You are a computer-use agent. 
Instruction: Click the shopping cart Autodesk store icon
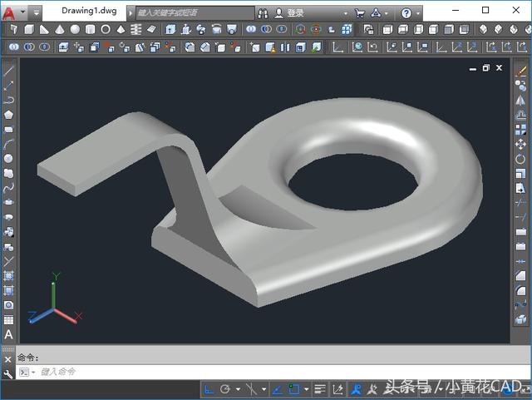click(359, 13)
